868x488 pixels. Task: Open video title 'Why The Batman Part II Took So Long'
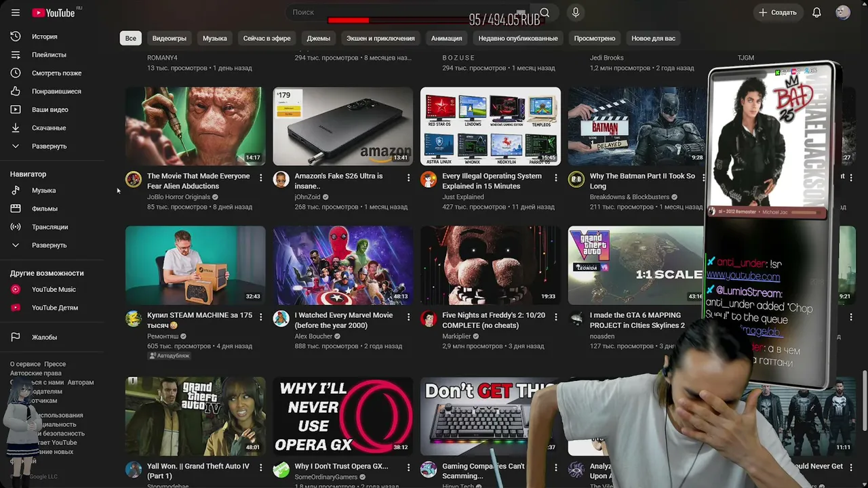642,181
